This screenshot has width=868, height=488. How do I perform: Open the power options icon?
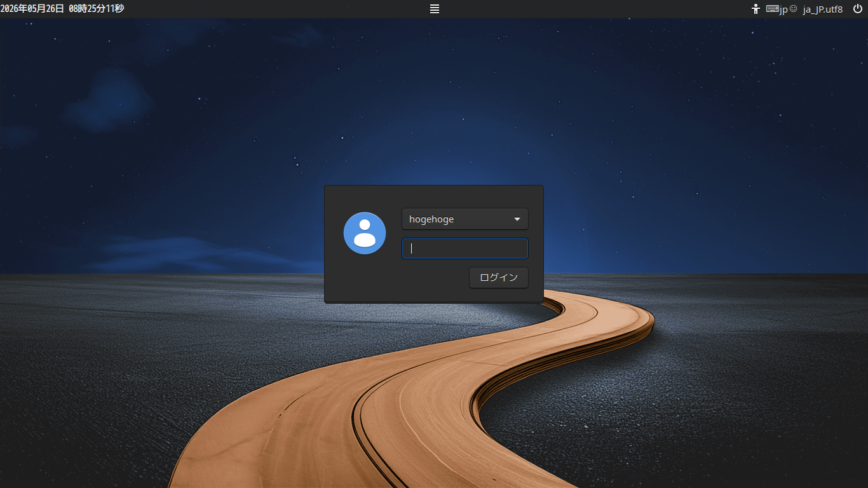pos(858,9)
